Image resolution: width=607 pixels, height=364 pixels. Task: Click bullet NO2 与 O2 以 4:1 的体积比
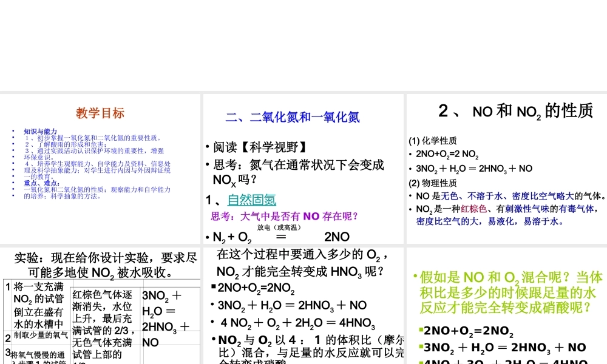click(x=311, y=349)
